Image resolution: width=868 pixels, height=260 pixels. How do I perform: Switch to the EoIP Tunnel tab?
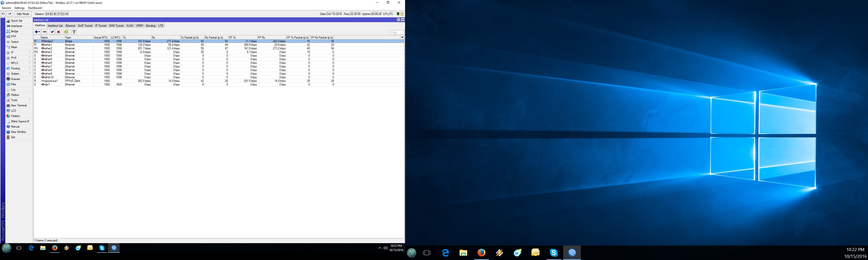click(x=85, y=26)
